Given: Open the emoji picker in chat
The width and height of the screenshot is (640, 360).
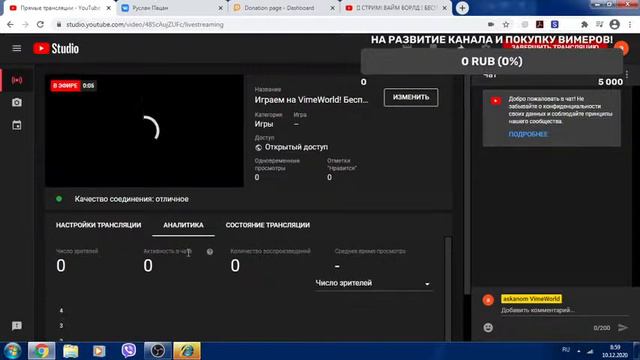Looking at the screenshot, I should pos(488,327).
